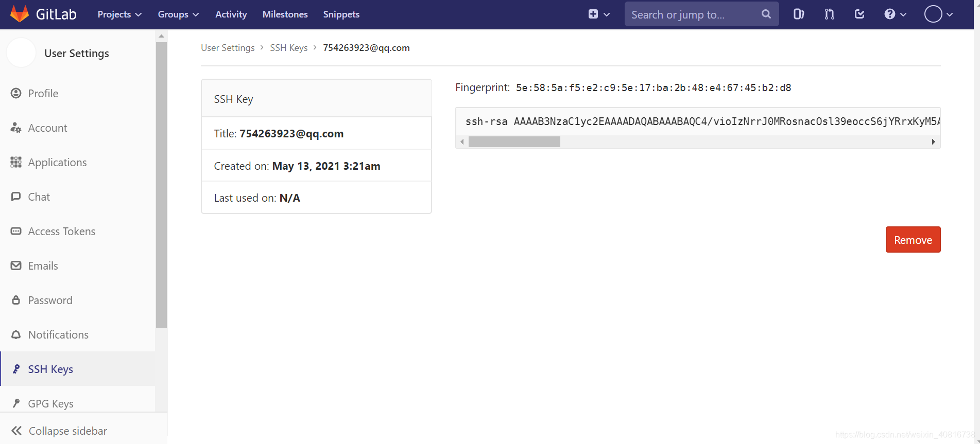Image resolution: width=980 pixels, height=444 pixels.
Task: Expand the user menu chevron
Action: pos(950,14)
